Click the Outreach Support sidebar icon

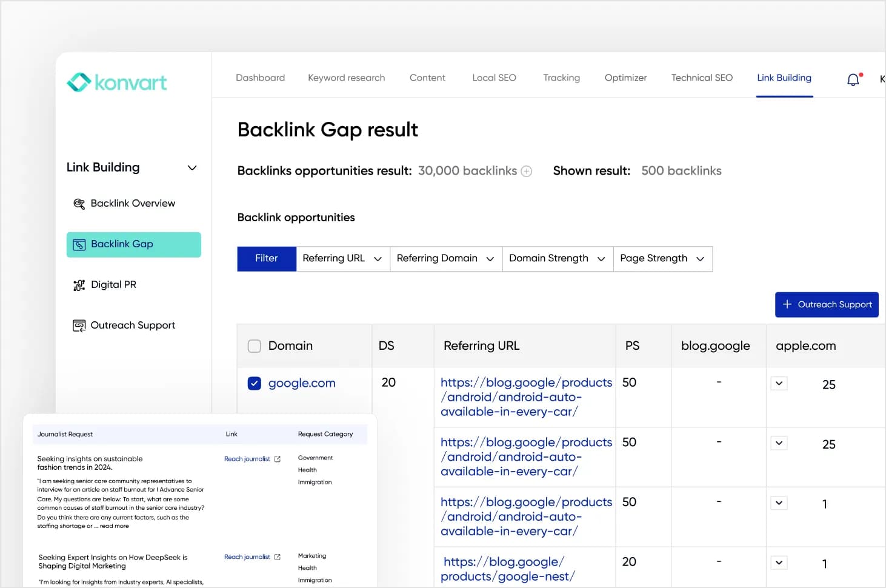click(79, 326)
